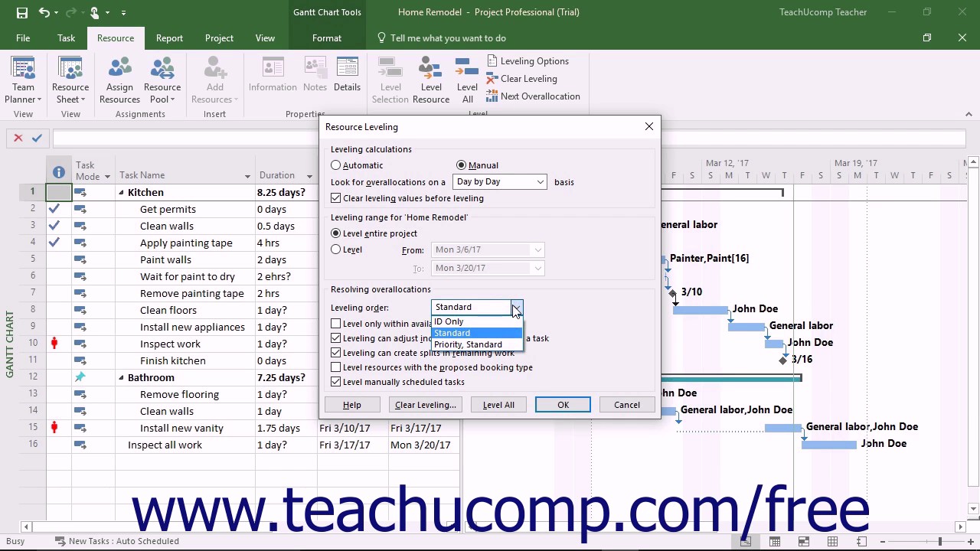
Task: Click the overallocation indicator on row 10
Action: 54,344
